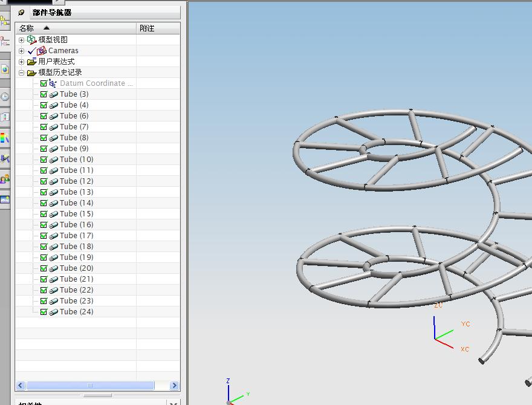The image size is (532, 405).
Task: Uncheck the Tube (22) checkbox
Action: click(44, 290)
